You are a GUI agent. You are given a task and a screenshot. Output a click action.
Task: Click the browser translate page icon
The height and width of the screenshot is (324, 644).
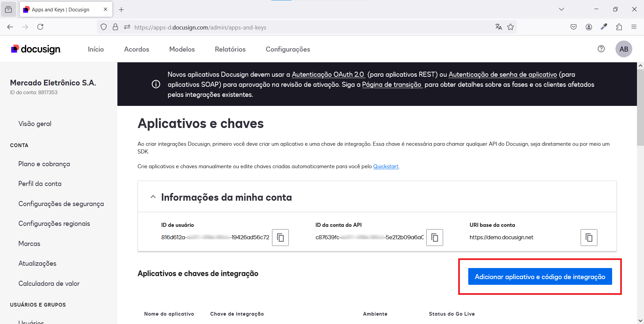[x=499, y=27]
